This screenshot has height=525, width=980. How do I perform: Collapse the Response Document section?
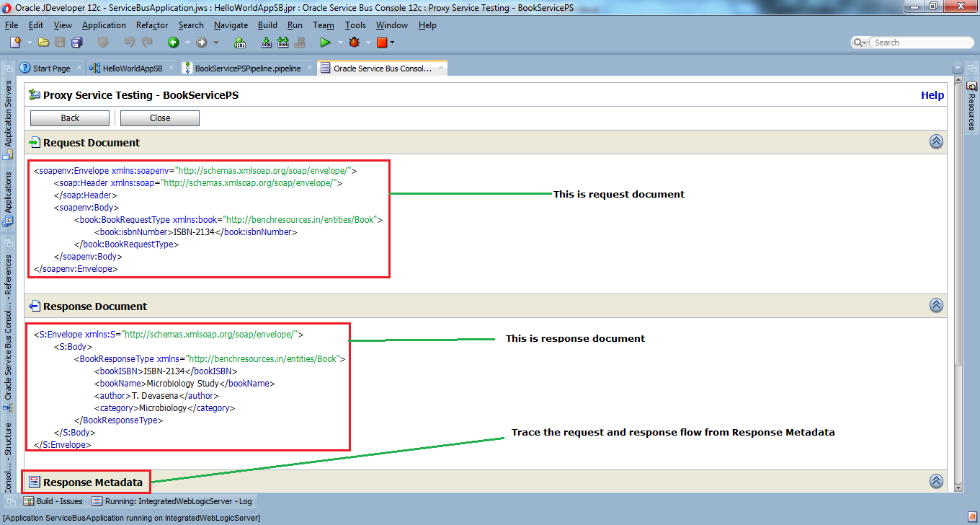pos(936,306)
